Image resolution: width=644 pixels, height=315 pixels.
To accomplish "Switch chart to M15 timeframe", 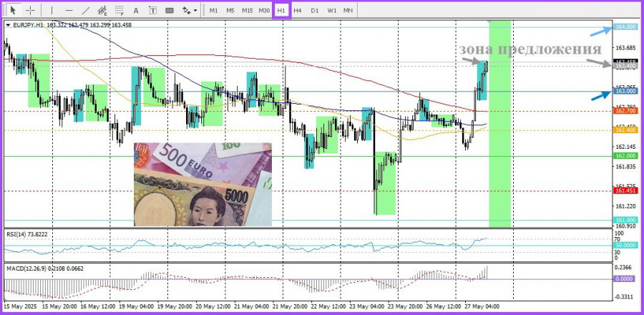I will (x=248, y=10).
